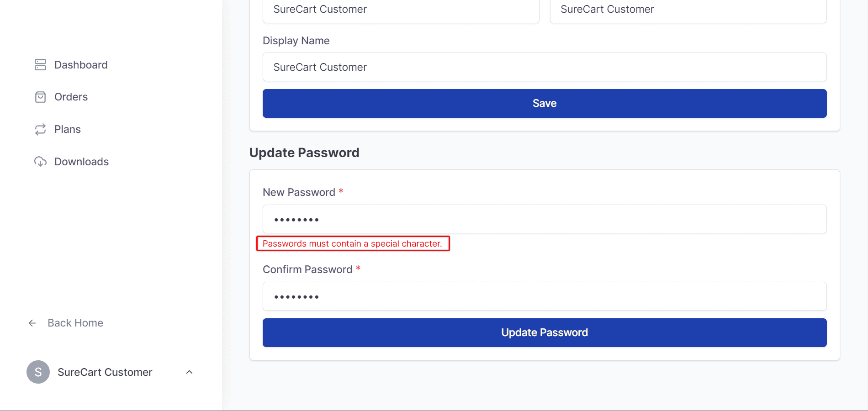The width and height of the screenshot is (868, 411).
Task: Click the Plans refresh icon
Action: (40, 129)
